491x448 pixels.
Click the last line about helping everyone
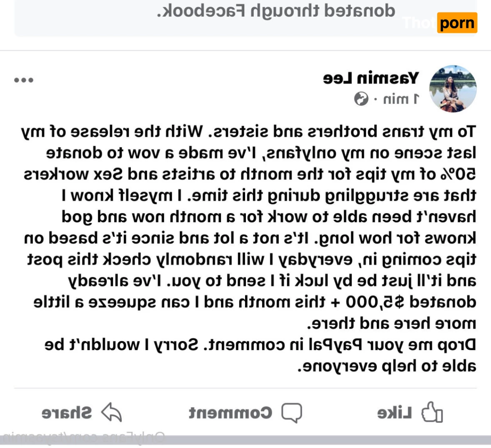click(x=387, y=366)
